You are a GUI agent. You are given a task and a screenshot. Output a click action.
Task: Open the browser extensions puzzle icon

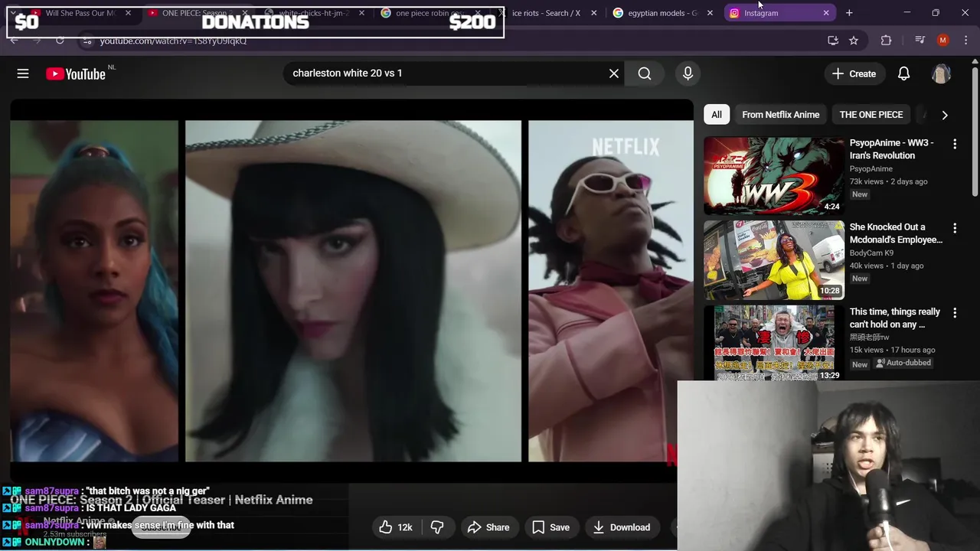tap(887, 41)
